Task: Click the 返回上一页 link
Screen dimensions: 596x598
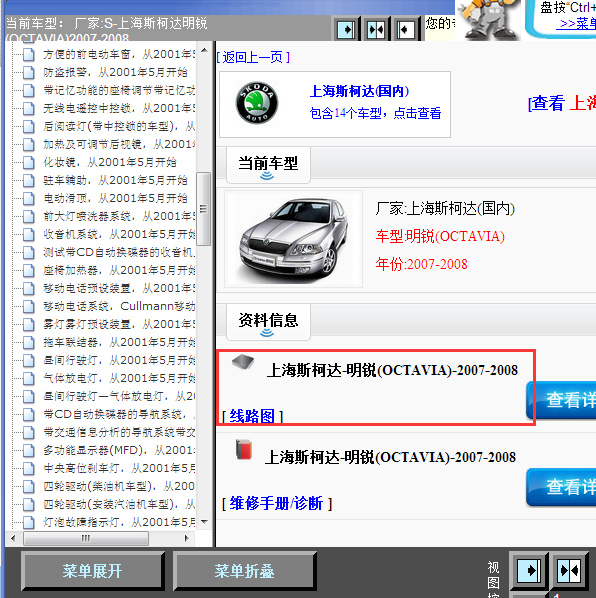Action: pyautogui.click(x=253, y=57)
